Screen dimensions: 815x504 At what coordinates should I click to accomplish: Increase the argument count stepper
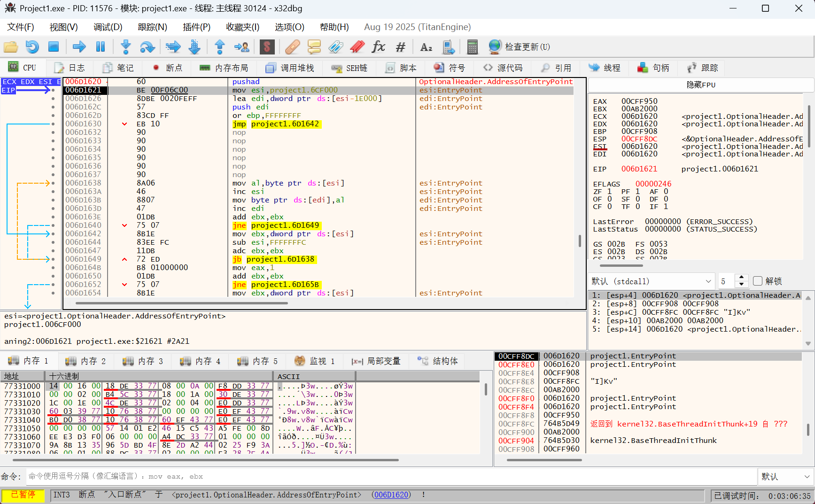click(741, 278)
